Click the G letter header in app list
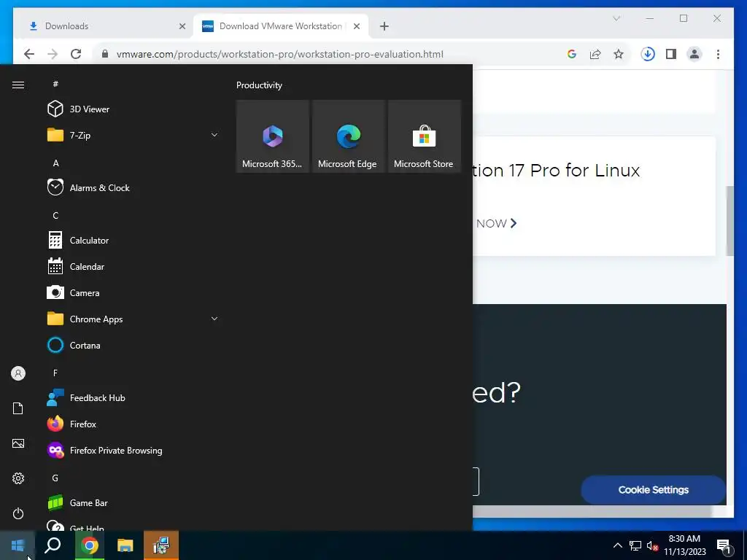 click(x=55, y=478)
